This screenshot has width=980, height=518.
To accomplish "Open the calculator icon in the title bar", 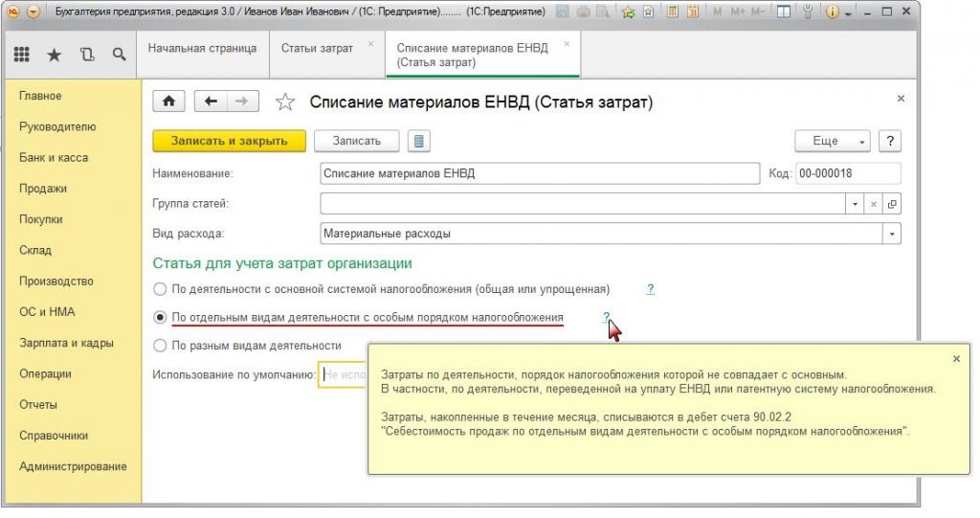I will (x=673, y=12).
